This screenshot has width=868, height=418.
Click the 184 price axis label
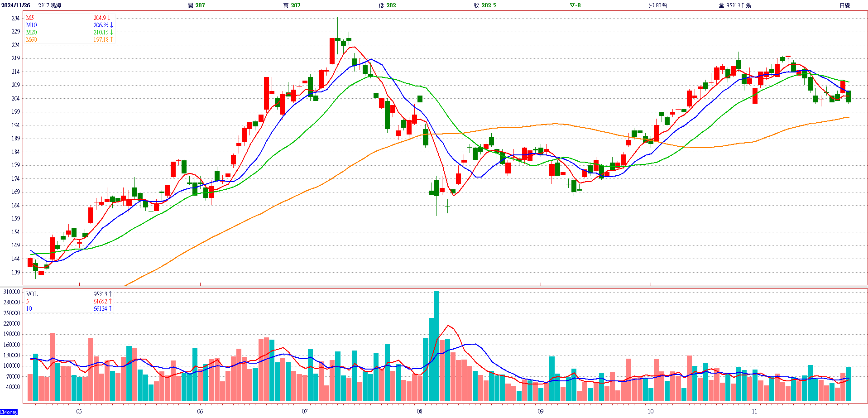click(16, 152)
